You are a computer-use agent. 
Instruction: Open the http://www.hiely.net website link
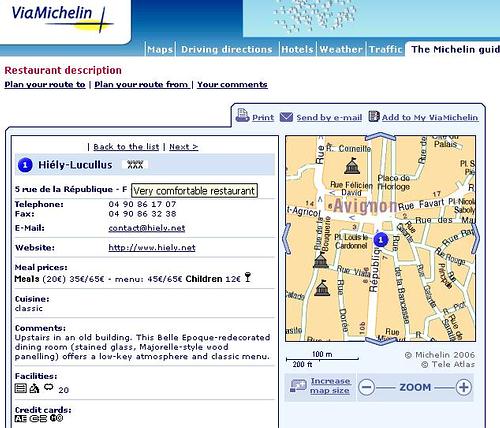[152, 248]
